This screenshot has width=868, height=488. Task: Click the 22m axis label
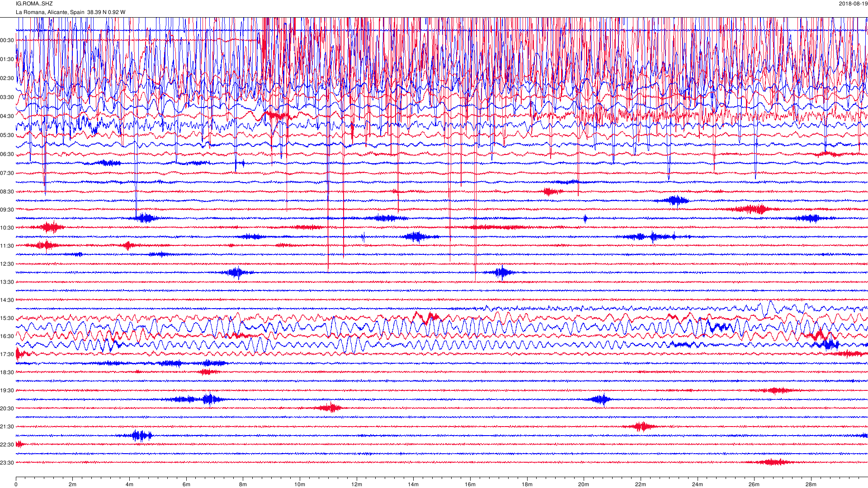pos(641,484)
